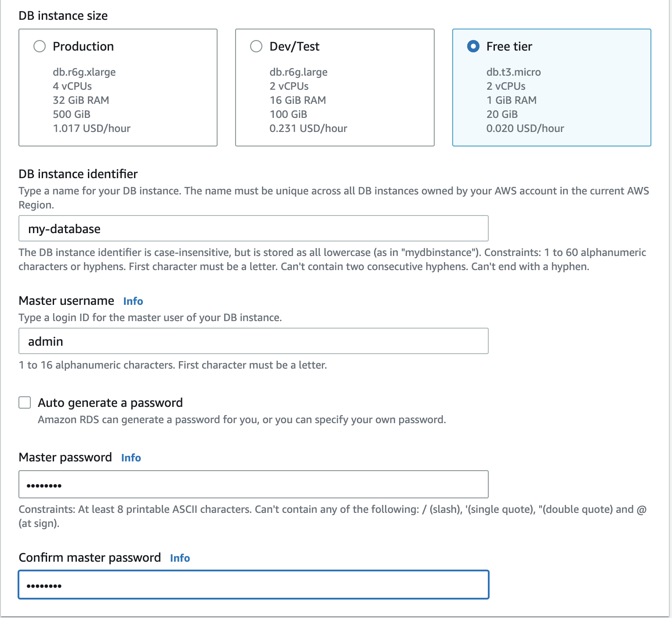Enable the Auto generate a password checkbox
This screenshot has height=618, width=672.
coord(25,402)
